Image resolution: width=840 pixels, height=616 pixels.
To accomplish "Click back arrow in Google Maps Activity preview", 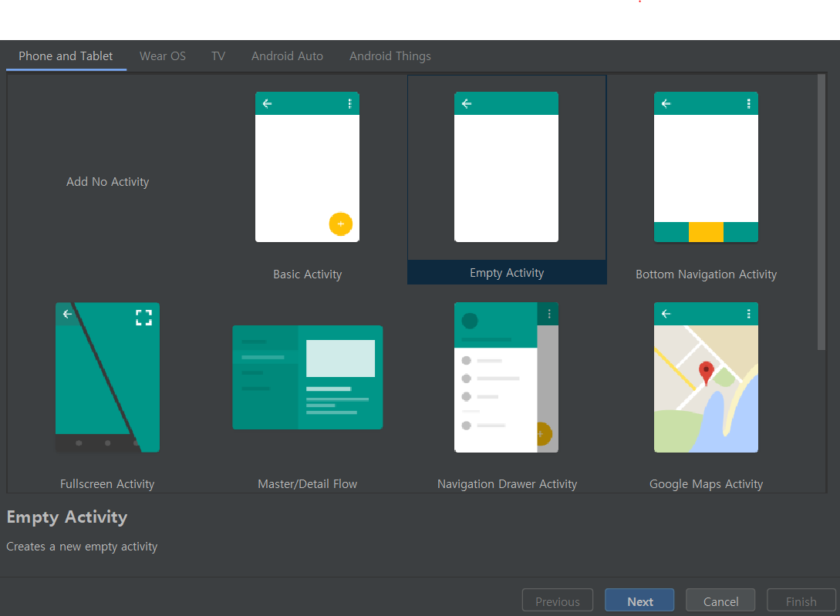I will [x=666, y=314].
